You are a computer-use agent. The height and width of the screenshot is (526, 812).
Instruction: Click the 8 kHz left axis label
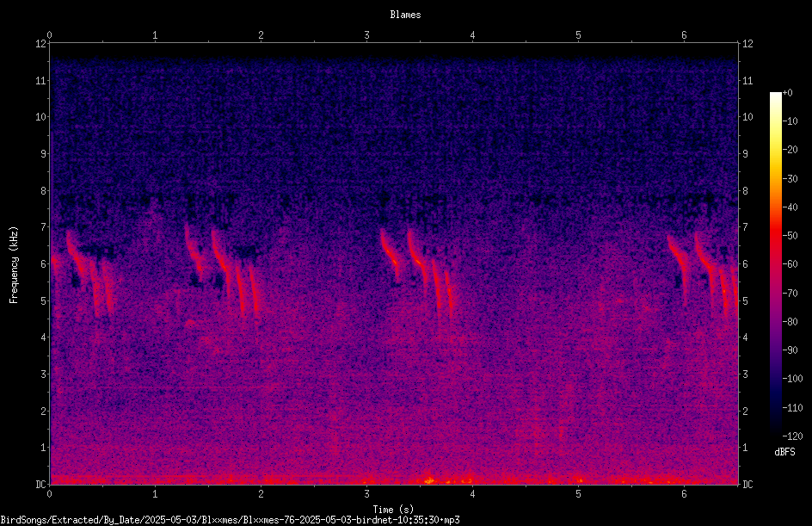(x=44, y=191)
